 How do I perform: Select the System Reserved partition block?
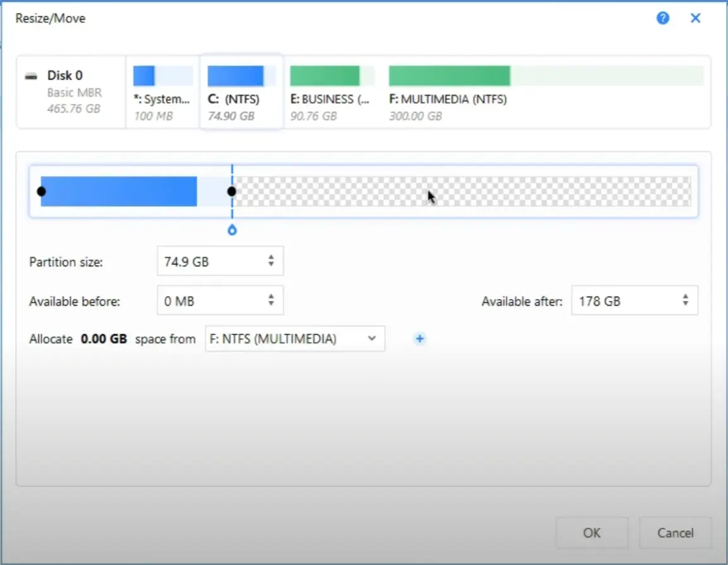pyautogui.click(x=162, y=88)
